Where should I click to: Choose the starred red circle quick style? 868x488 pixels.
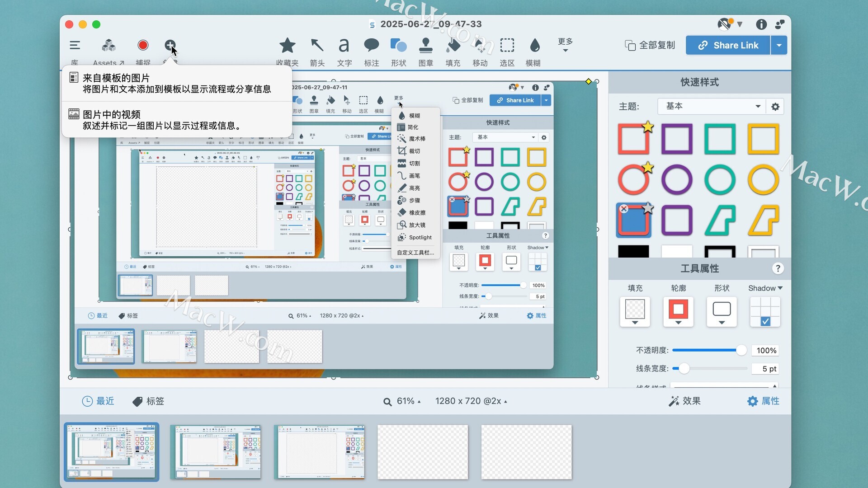(634, 180)
